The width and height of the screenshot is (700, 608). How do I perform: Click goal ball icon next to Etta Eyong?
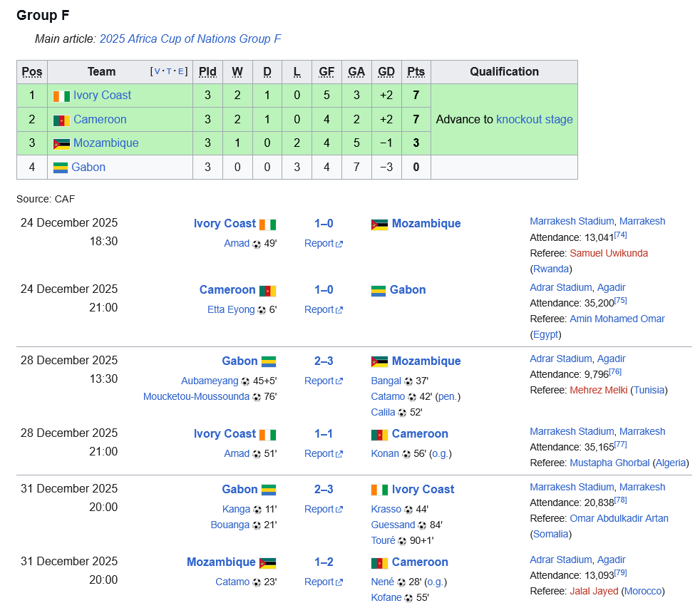coord(262,310)
